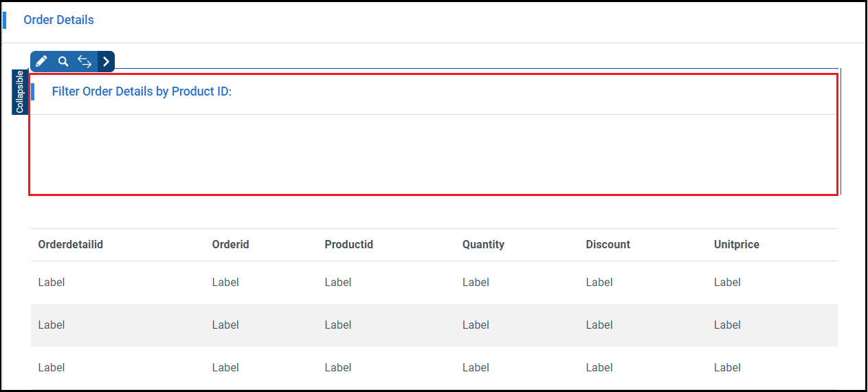868x392 pixels.
Task: Click second row Label under Quantity
Action: click(476, 325)
